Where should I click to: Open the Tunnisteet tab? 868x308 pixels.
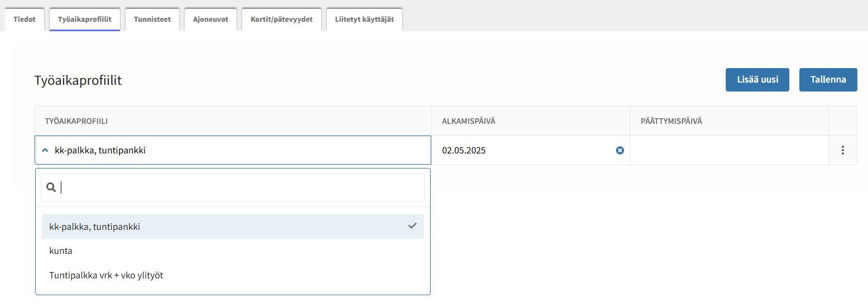click(152, 20)
